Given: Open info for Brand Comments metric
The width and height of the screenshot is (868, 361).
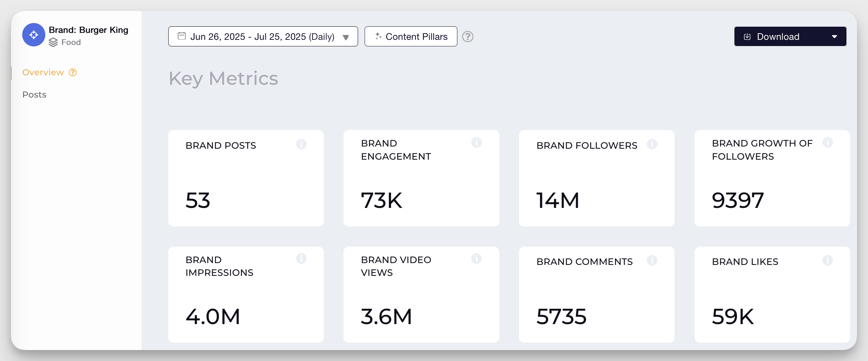Looking at the screenshot, I should click(652, 260).
